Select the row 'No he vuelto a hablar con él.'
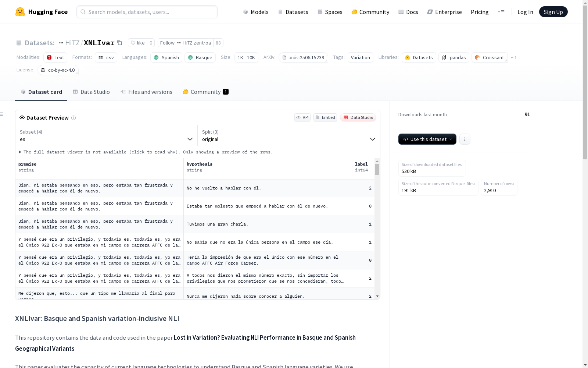Screen dimensions: 588x368 coord(195,188)
